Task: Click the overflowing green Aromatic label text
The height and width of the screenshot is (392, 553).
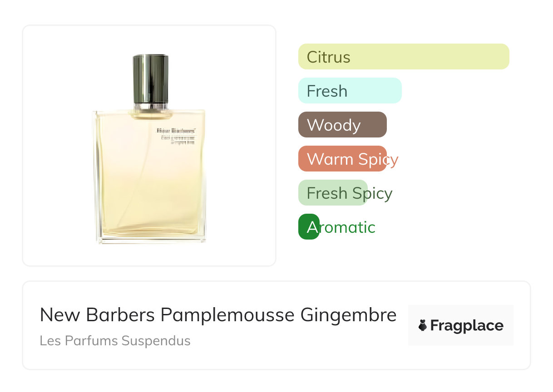Action: (x=341, y=227)
